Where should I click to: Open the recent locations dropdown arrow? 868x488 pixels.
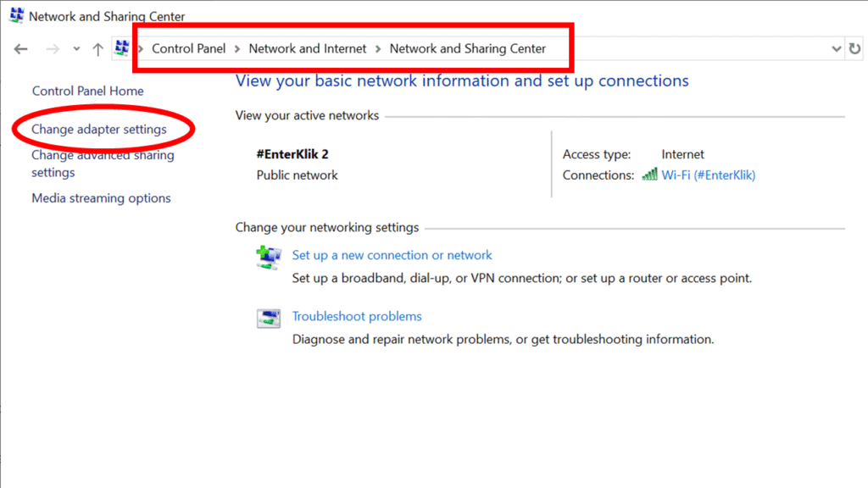76,49
